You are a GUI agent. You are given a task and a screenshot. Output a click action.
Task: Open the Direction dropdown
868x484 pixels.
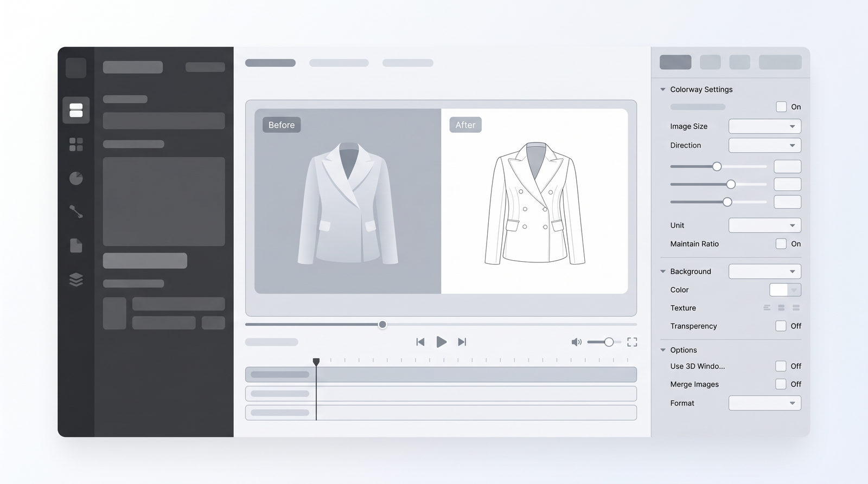coord(765,145)
